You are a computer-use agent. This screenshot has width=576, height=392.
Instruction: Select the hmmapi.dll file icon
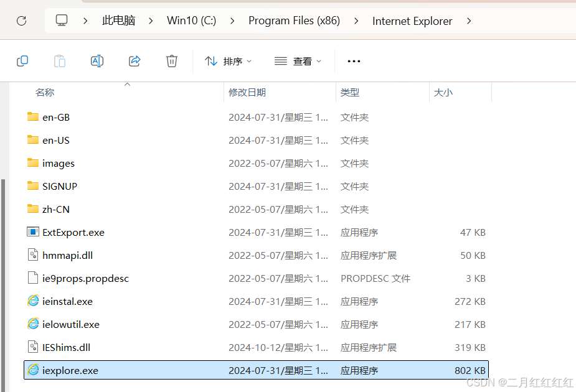(x=33, y=254)
